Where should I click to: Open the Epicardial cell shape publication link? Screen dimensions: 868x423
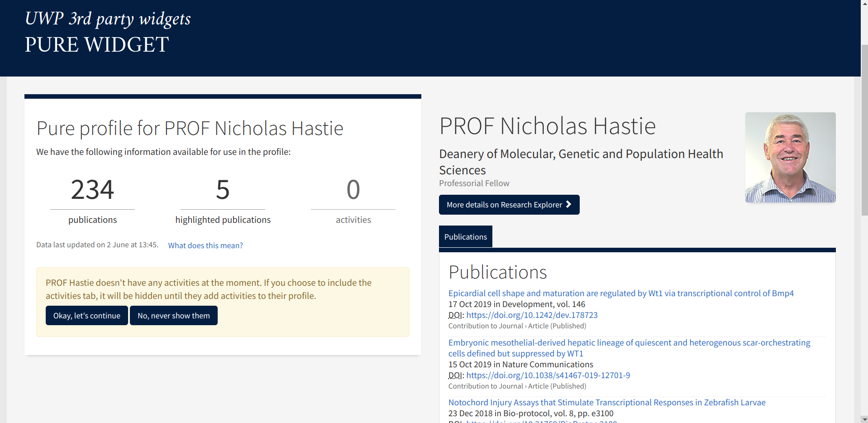[x=620, y=293]
